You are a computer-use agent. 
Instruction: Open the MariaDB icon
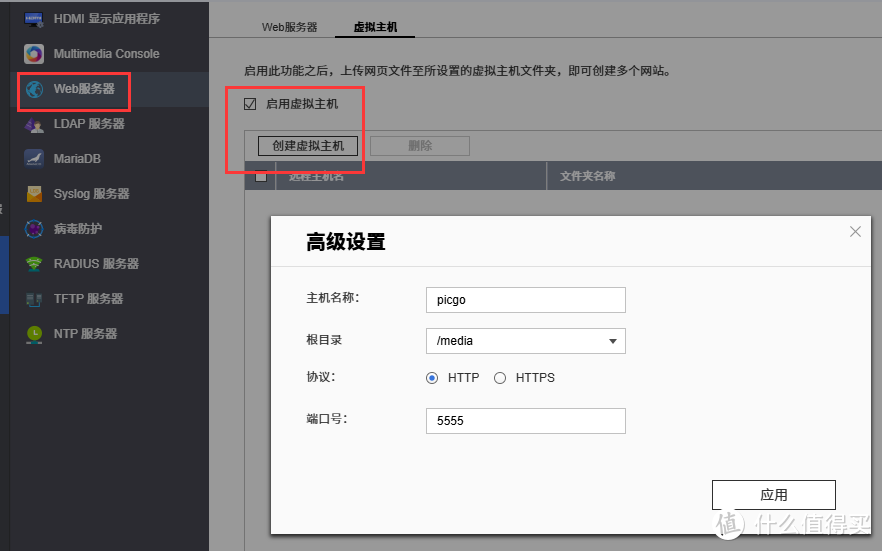tap(34, 159)
